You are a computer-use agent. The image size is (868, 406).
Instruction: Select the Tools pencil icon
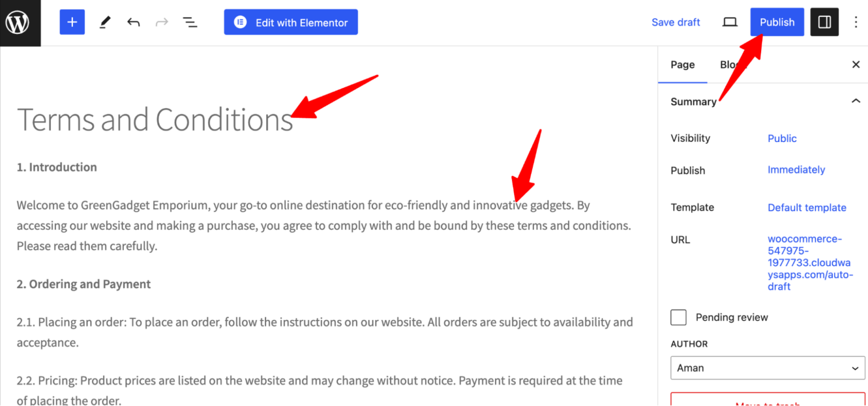(x=105, y=22)
